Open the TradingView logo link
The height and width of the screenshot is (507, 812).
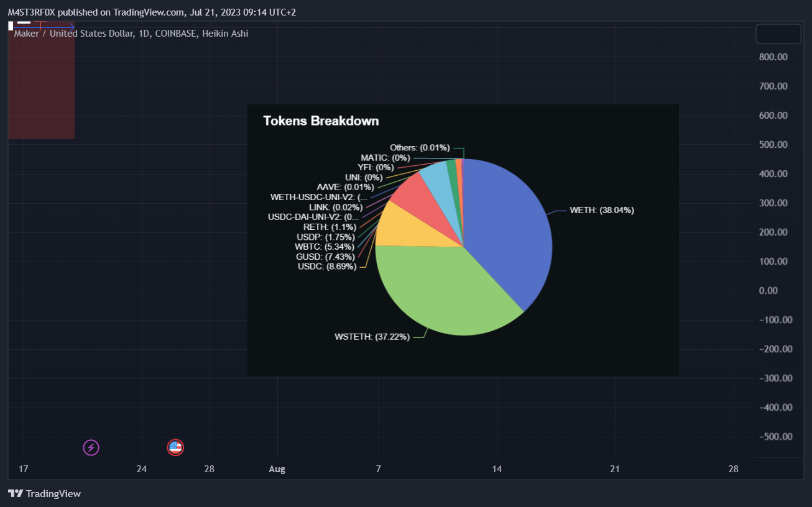[x=45, y=493]
